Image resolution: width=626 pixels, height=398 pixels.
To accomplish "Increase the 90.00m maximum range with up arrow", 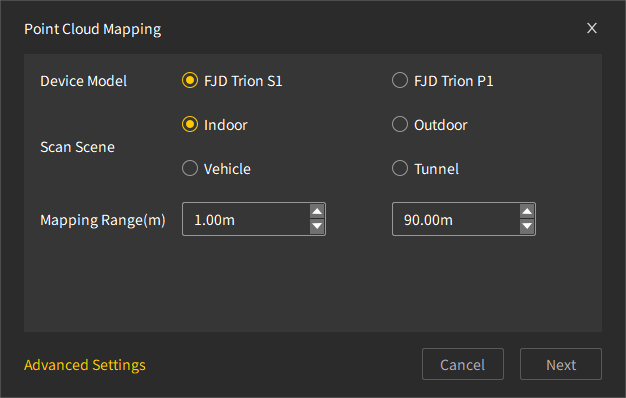I will tap(527, 212).
